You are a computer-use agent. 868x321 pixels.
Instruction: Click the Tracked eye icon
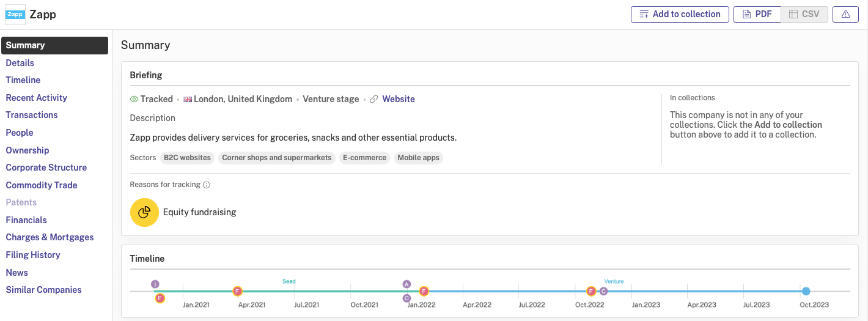click(134, 99)
